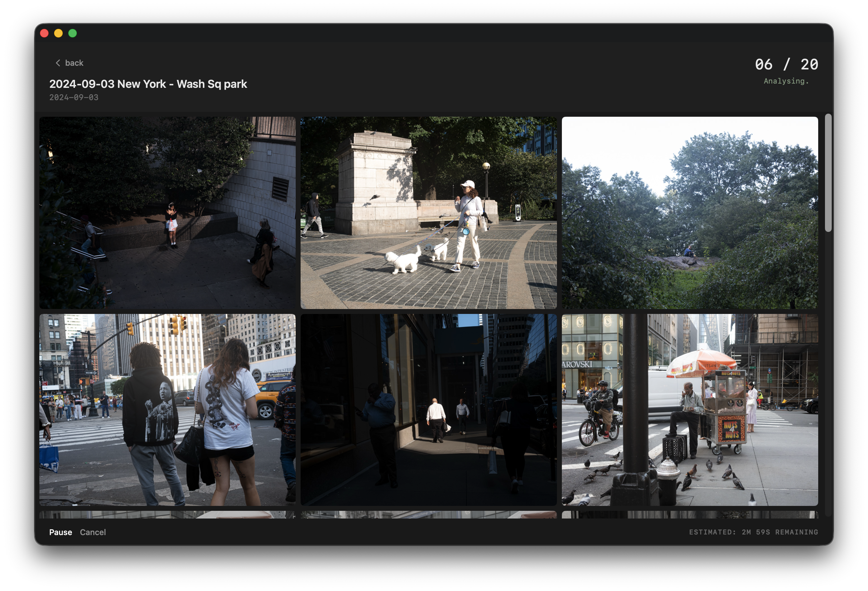Open the woman walking white dogs photo
This screenshot has height=591, width=868.
pos(428,213)
